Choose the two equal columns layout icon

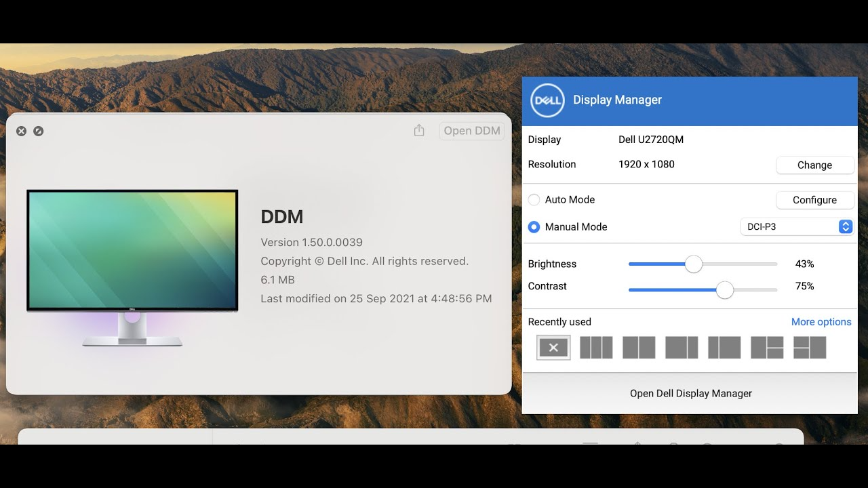[639, 348]
